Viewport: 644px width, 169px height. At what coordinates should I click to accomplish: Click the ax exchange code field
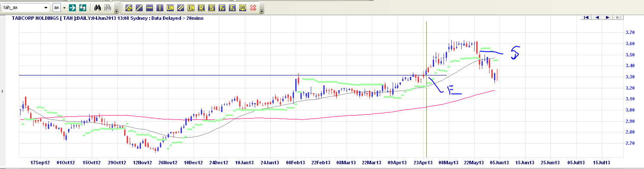point(56,8)
